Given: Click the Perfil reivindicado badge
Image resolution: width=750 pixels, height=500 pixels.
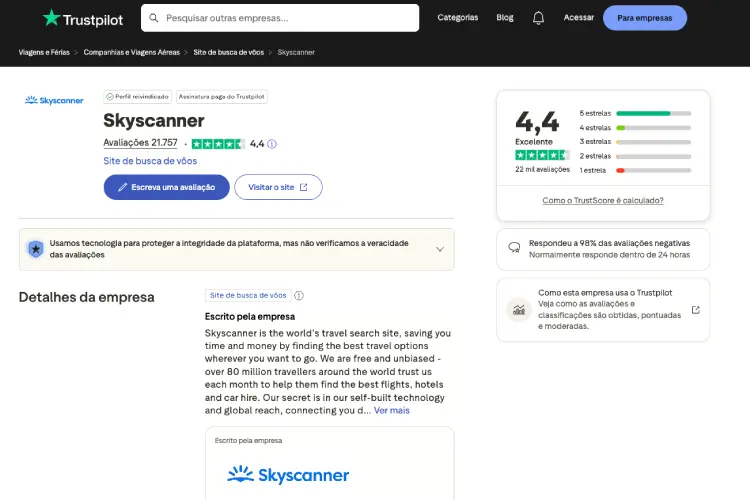Looking at the screenshot, I should 138,97.
